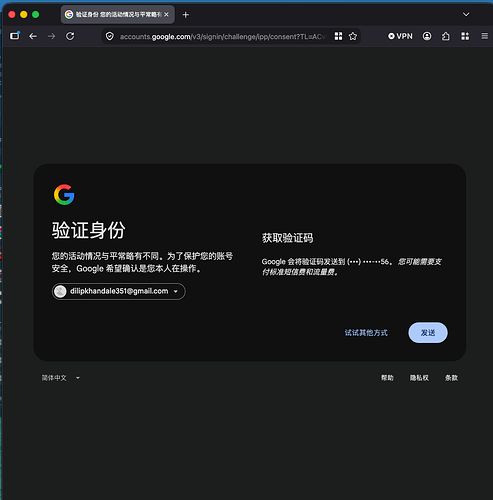The height and width of the screenshot is (500, 493).
Task: Click the Google logo on the card
Action: (64, 194)
